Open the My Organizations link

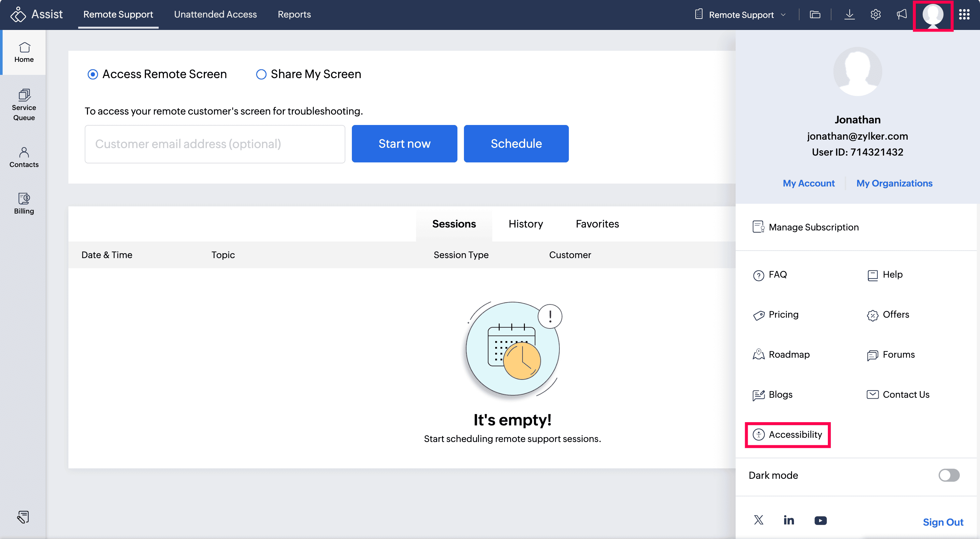coord(894,183)
